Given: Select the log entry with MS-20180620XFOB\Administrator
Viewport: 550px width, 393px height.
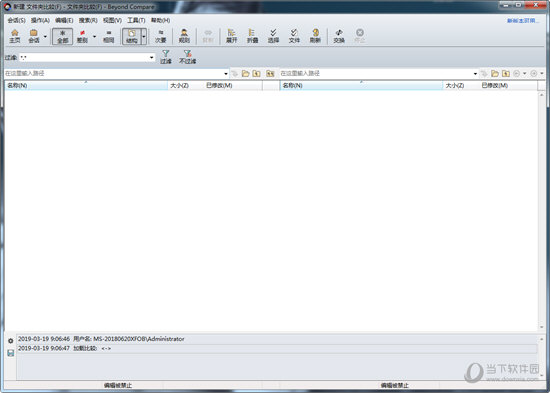Looking at the screenshot, I should (x=277, y=339).
